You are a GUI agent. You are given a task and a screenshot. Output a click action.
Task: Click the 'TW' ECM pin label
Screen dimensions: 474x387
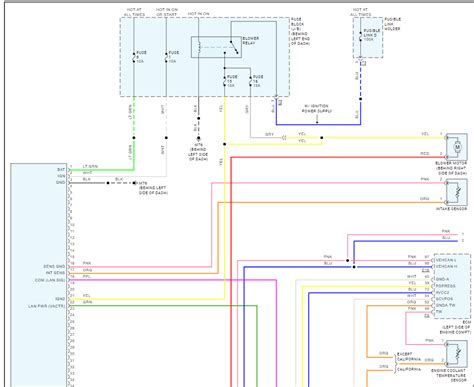pos(439,312)
